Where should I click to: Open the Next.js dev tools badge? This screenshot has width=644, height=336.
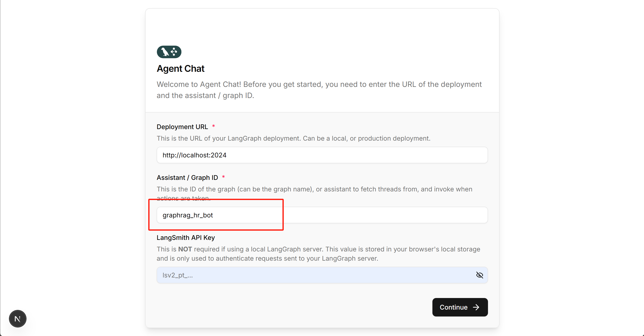pyautogui.click(x=17, y=319)
